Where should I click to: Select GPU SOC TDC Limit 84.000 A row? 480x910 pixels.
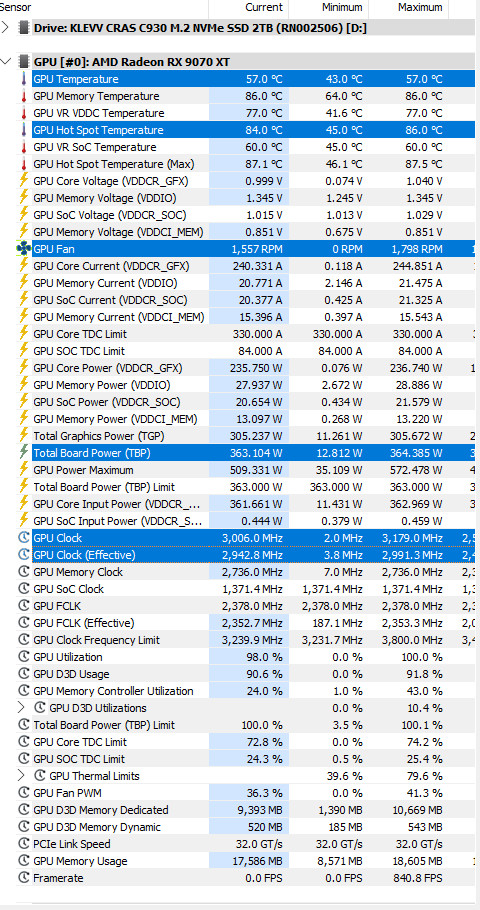point(253,351)
